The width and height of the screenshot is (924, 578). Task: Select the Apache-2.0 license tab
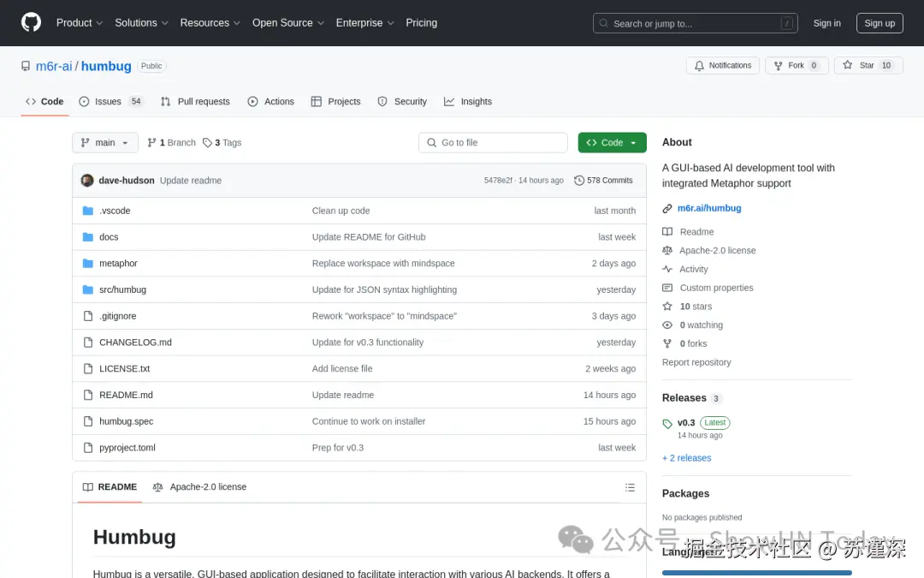[x=199, y=487]
